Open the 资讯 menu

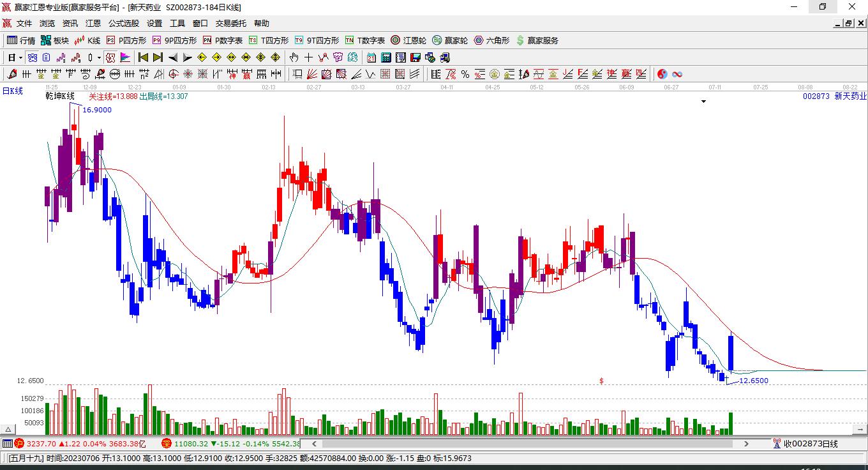coord(70,24)
